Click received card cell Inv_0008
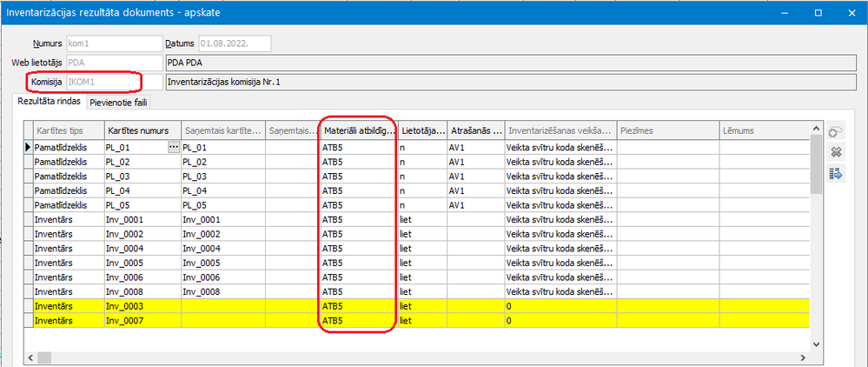 pos(223,291)
